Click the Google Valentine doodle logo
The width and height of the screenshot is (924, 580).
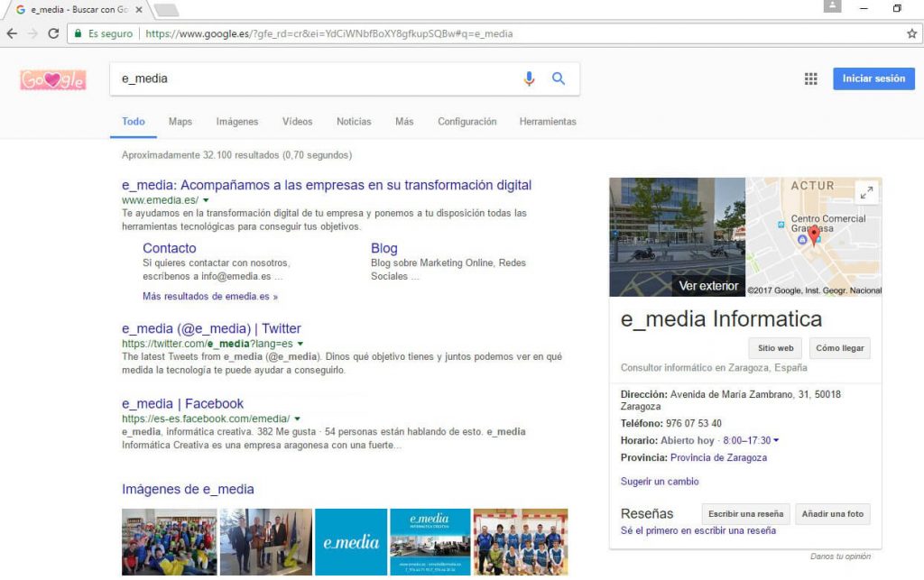pyautogui.click(x=53, y=79)
